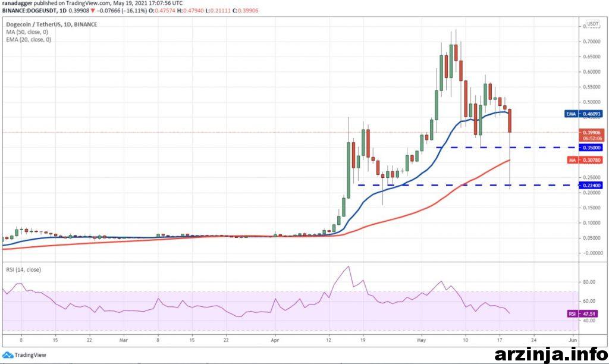Click the published on TradingView.com header text
This screenshot has height=364, width=609.
tap(73, 3)
